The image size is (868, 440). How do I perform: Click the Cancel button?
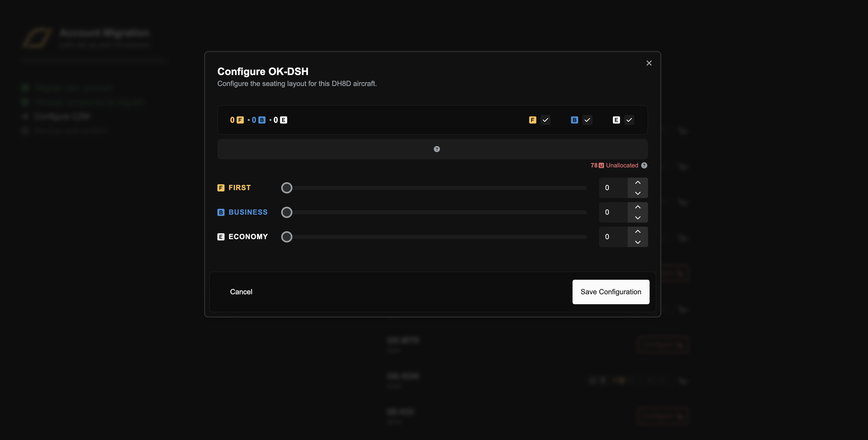tap(241, 292)
